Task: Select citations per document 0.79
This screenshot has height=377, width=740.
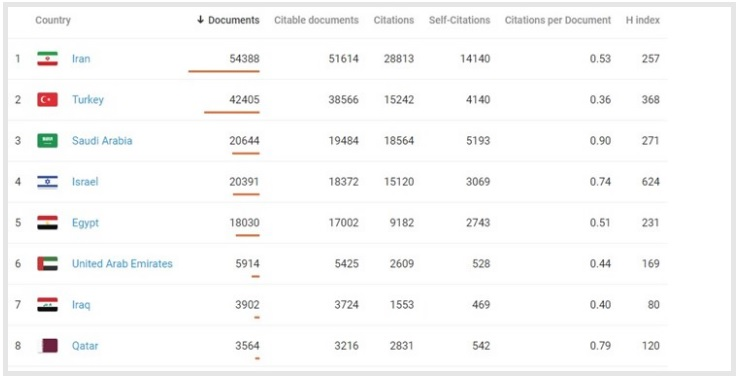Action: click(600, 346)
